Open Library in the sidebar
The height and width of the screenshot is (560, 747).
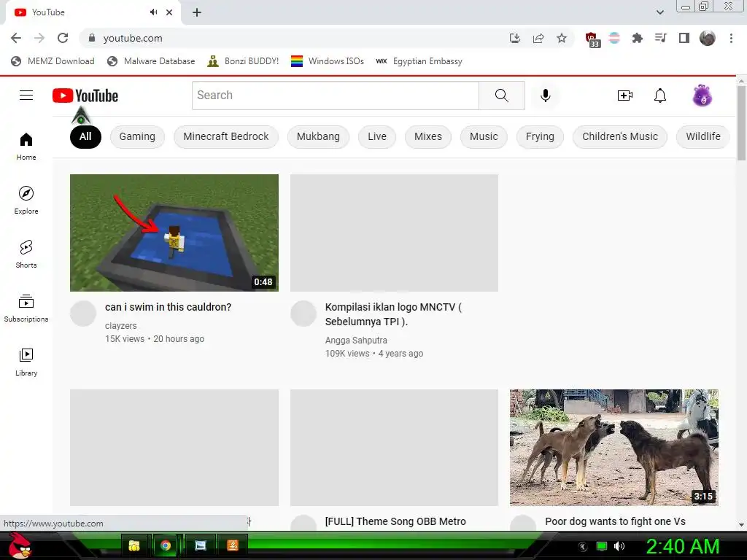[26, 362]
